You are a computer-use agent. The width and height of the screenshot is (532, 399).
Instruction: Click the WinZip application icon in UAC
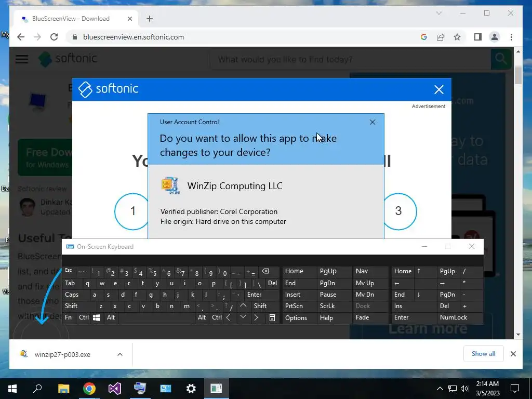pos(170,185)
